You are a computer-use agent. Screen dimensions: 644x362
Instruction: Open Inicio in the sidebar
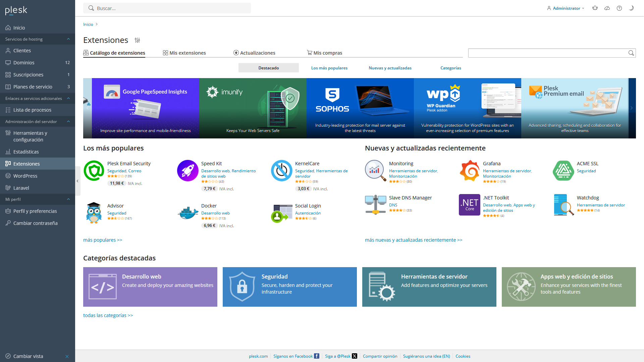coord(38,28)
